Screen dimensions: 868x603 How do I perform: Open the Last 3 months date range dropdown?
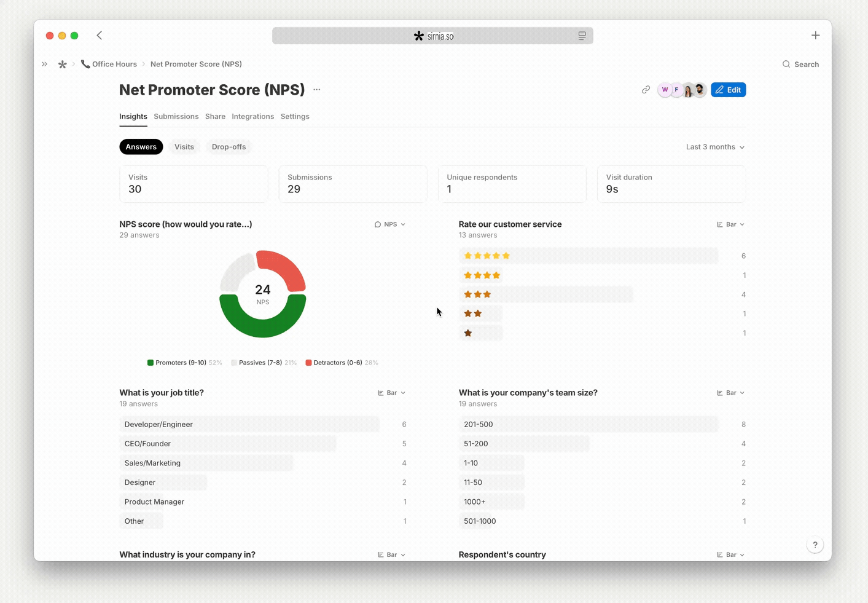tap(716, 147)
